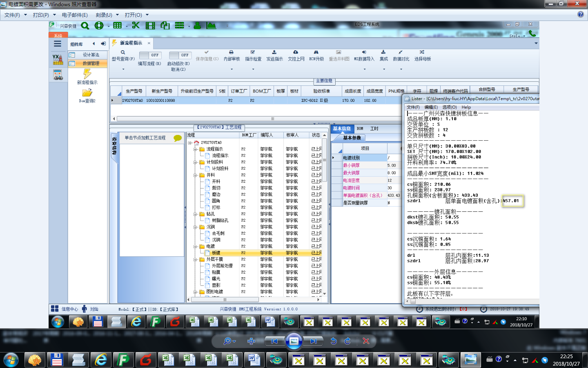588x368 pixels.
Task: Collapse the 开料 folder in process tree
Action: click(196, 175)
